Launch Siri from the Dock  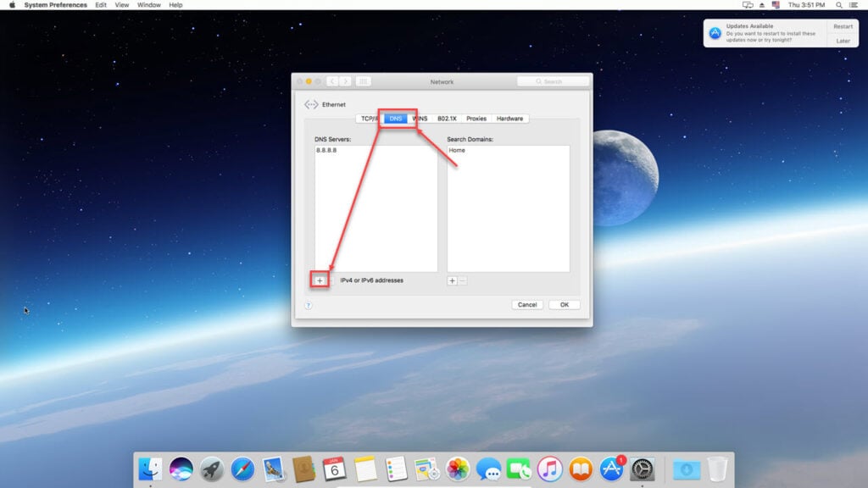[x=181, y=469]
